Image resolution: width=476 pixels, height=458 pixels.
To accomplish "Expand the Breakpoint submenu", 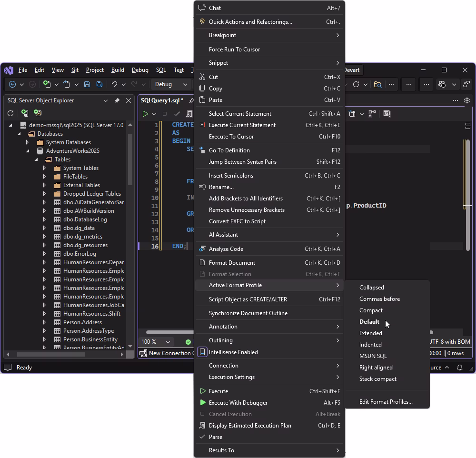I will click(x=269, y=35).
